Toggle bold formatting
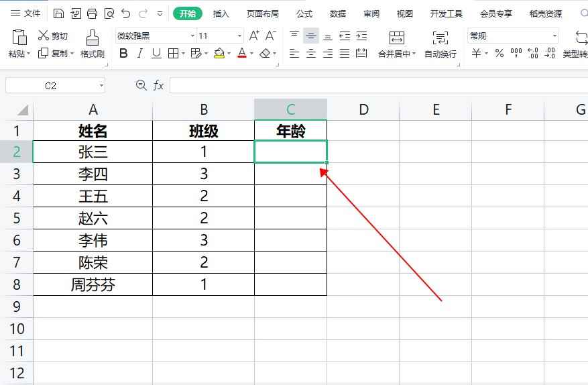This screenshot has height=385, width=588. [x=123, y=53]
